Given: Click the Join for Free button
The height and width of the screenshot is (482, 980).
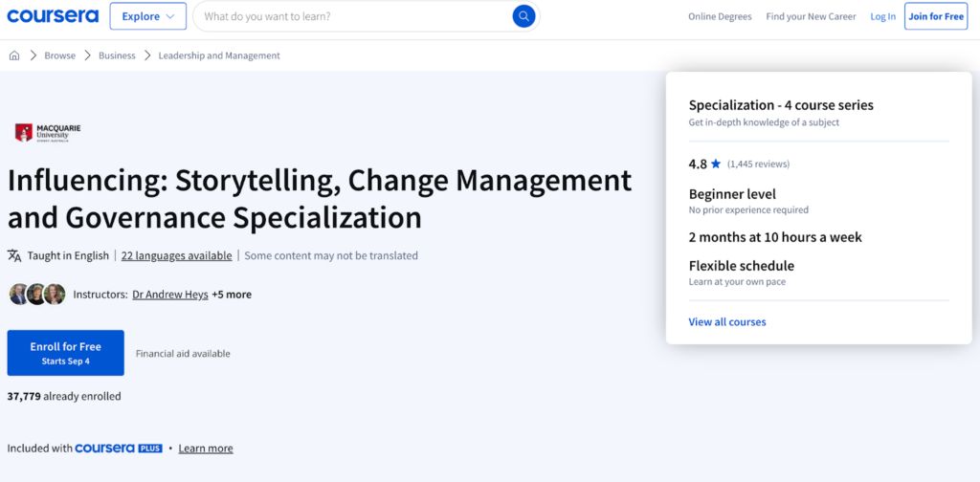Looking at the screenshot, I should click(936, 16).
